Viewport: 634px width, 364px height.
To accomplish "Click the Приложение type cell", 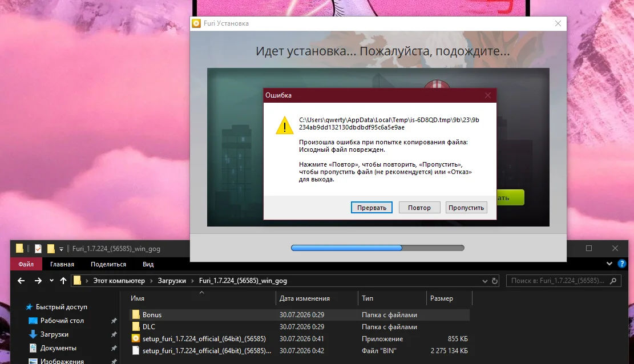I will (382, 338).
